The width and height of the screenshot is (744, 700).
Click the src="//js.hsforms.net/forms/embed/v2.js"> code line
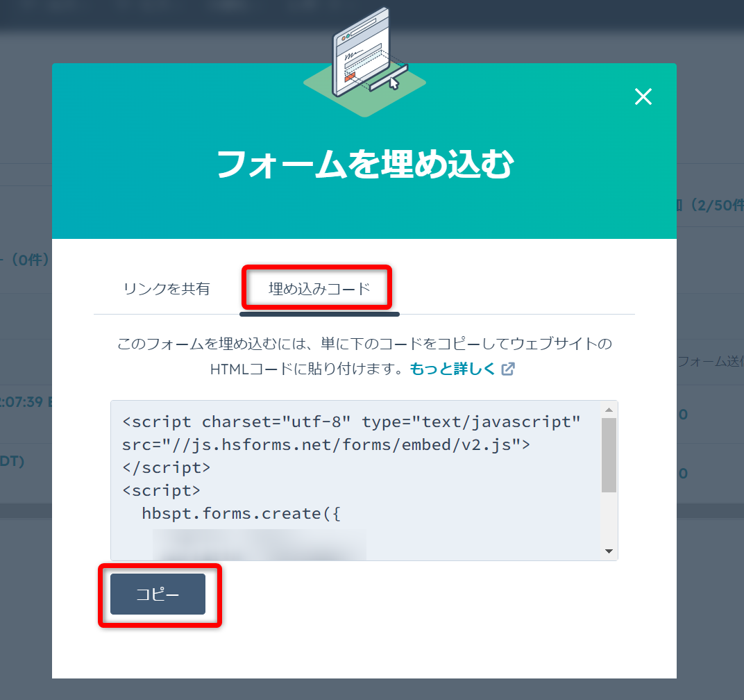click(326, 445)
